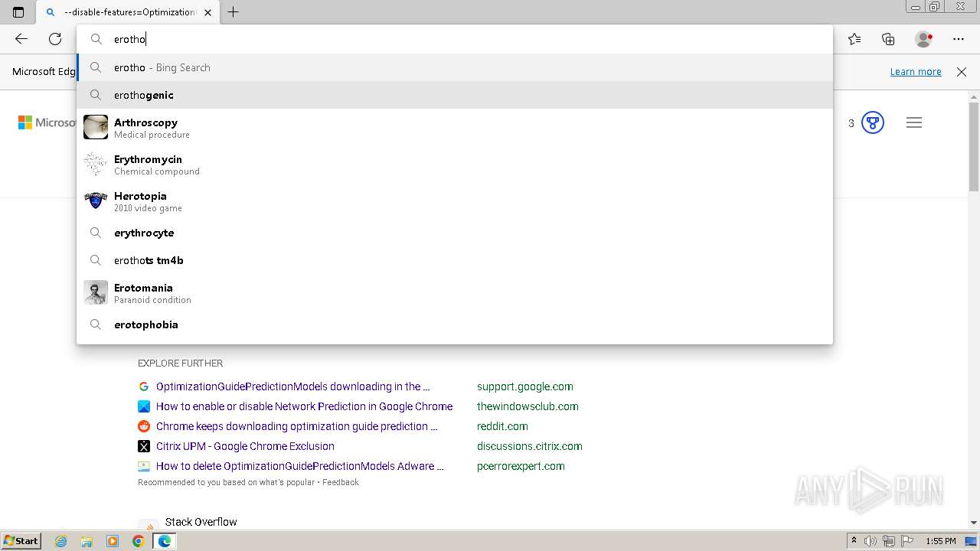Click the Citrix X favicon in list

point(144,446)
